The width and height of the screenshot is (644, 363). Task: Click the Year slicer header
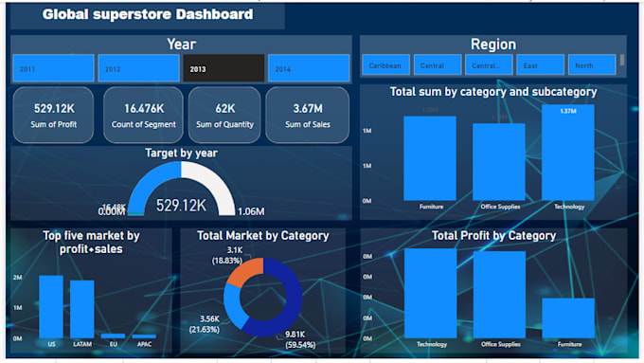coord(181,44)
